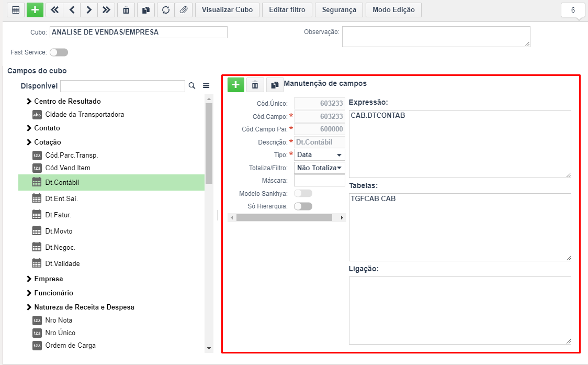Open the Tipo dropdown showing Data
This screenshot has height=365, width=588.
320,154
